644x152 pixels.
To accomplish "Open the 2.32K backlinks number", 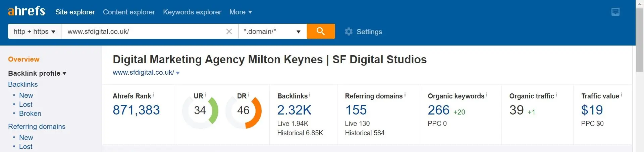I will click(294, 110).
